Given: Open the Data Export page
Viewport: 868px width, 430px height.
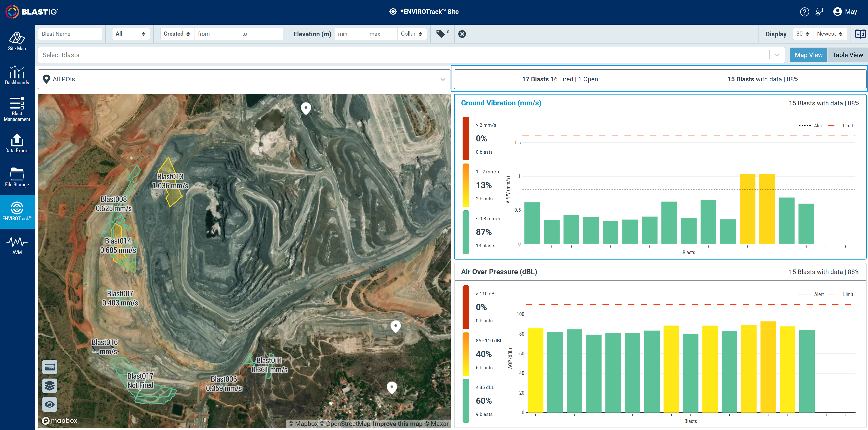Looking at the screenshot, I should [x=17, y=143].
